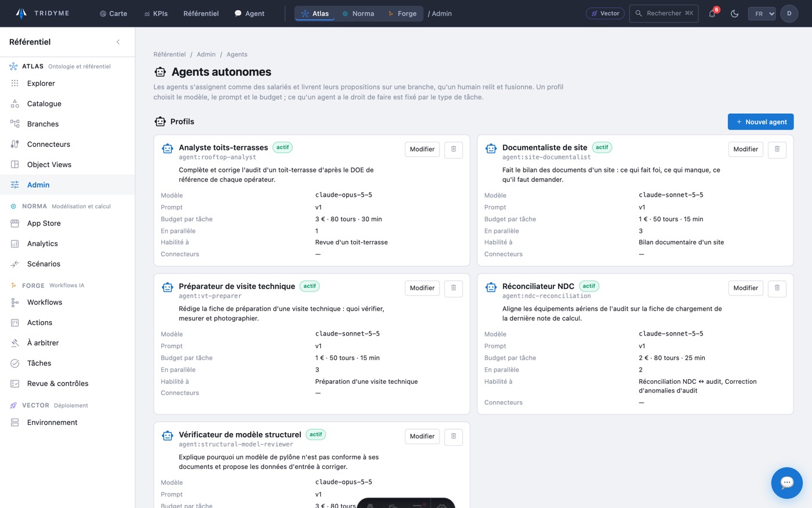
Task: Open Actions in the sidebar
Action: click(67, 322)
